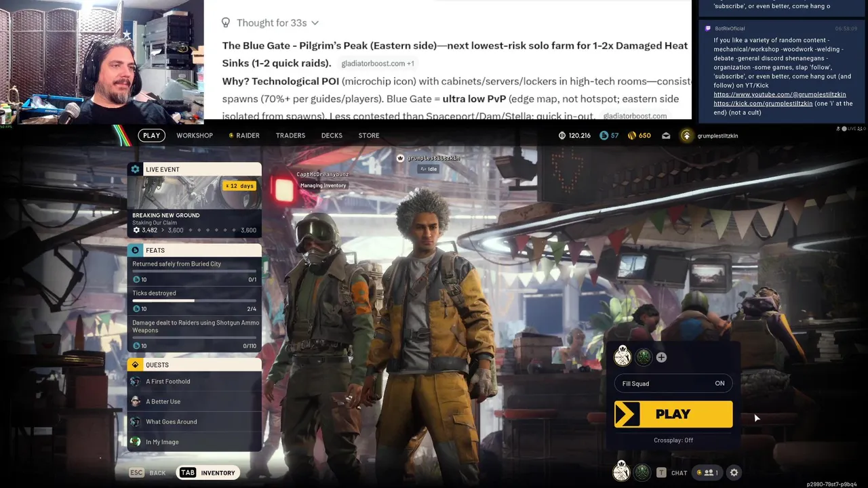Click the Feats section header icon
Screen dimensions: 868x488
[x=135, y=250]
